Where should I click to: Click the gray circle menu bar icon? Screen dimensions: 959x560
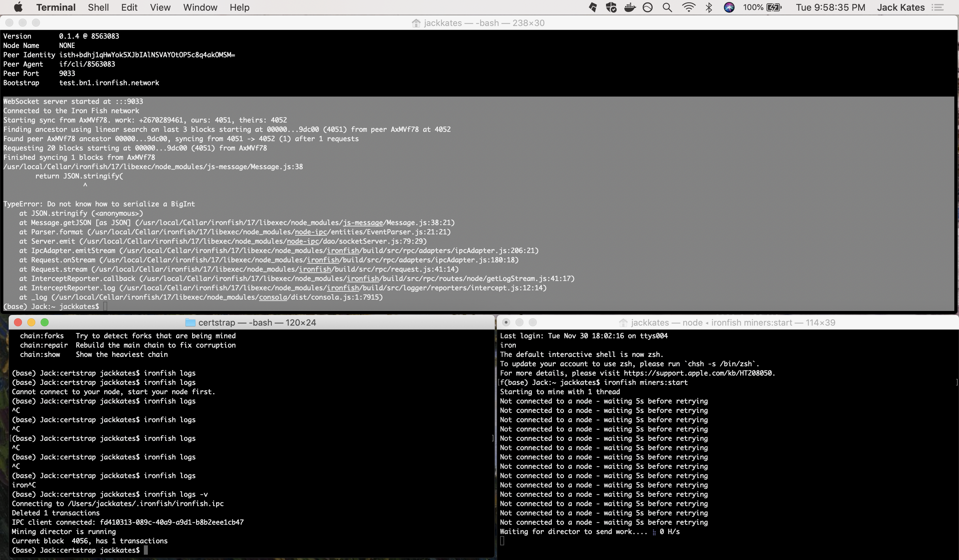coord(647,7)
